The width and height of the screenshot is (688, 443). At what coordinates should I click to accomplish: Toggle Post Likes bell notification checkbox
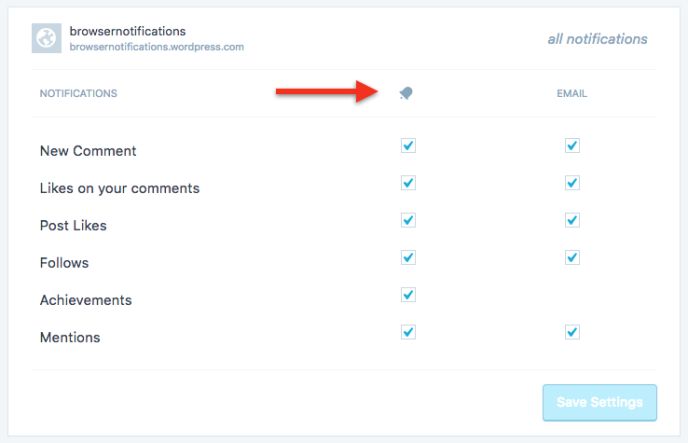tap(408, 220)
